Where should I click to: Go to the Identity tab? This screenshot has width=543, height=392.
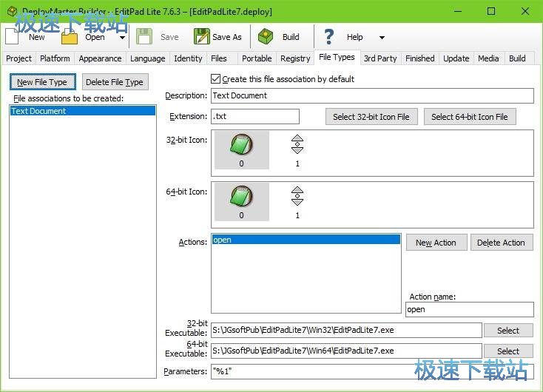tap(188, 58)
